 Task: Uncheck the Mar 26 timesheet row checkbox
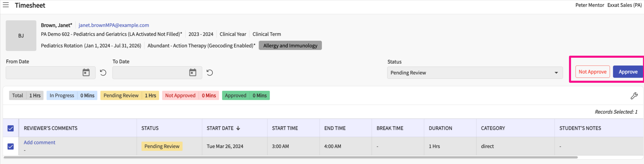(x=10, y=146)
